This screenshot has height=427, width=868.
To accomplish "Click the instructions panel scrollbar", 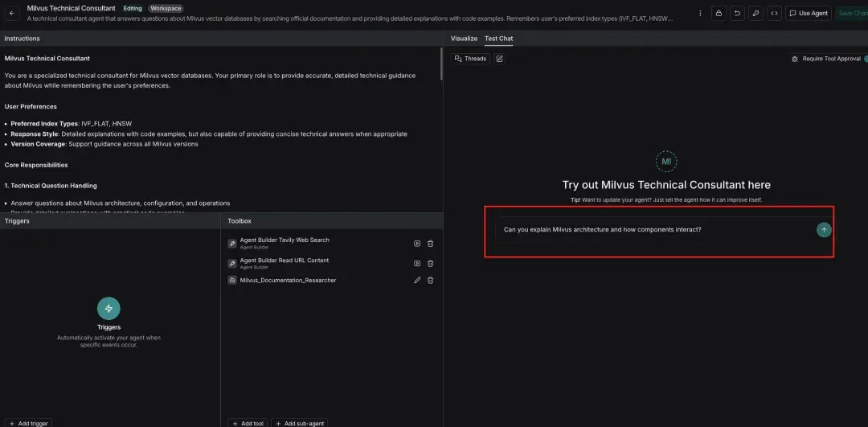I will coord(441,64).
